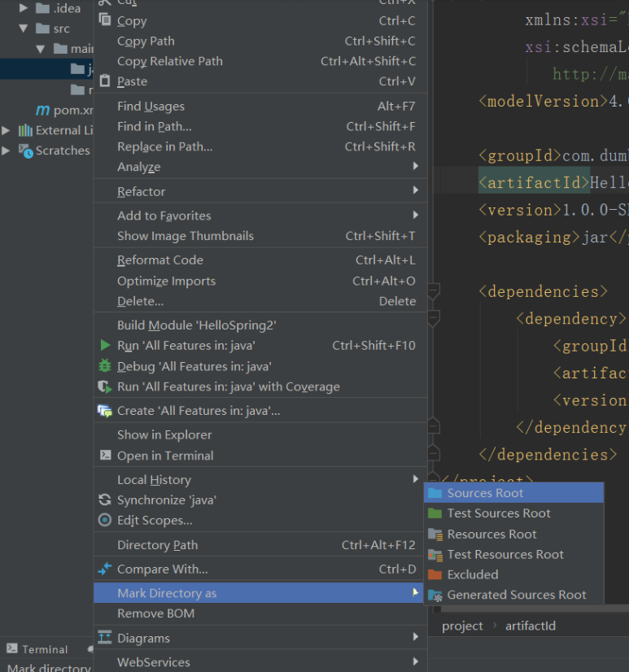
Task: Select Excluded label in submenu
Action: tap(473, 574)
